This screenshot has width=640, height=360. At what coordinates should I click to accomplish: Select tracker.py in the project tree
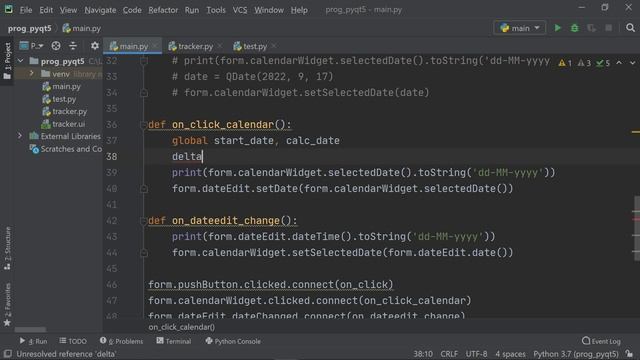tap(64, 111)
